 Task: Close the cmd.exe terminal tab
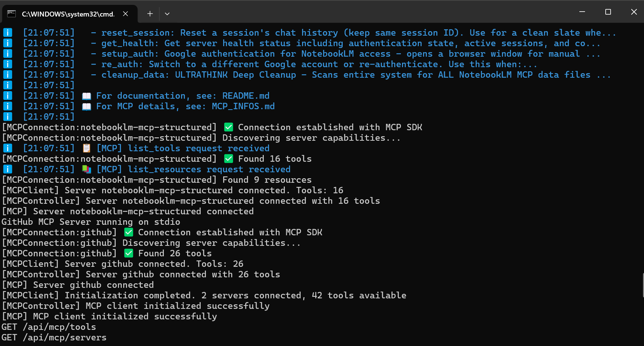tap(125, 14)
